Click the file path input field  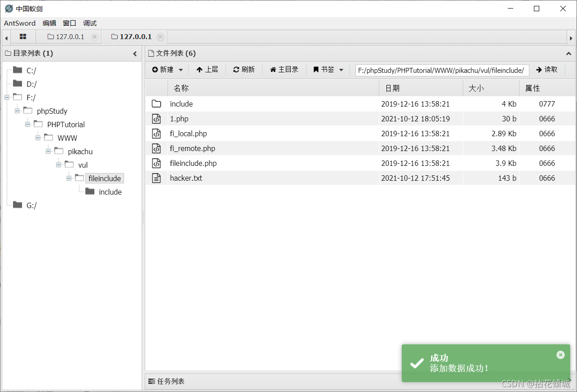tap(441, 70)
